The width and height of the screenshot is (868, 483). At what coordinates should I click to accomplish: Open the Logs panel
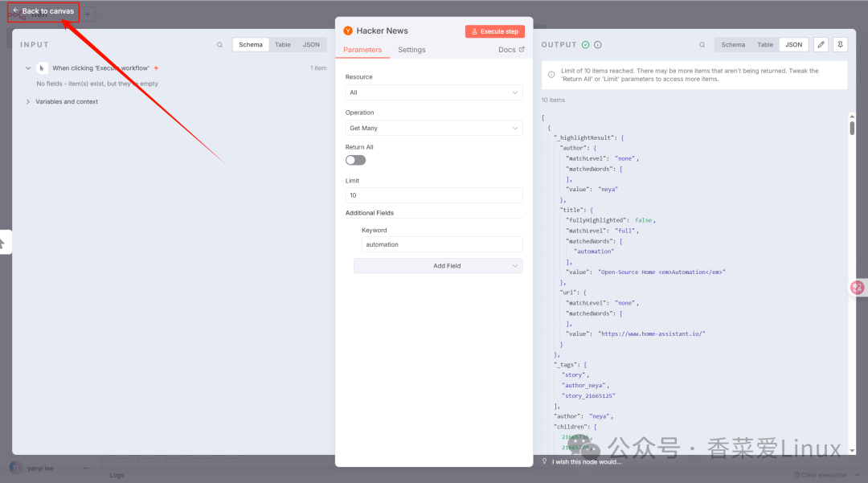[117, 475]
